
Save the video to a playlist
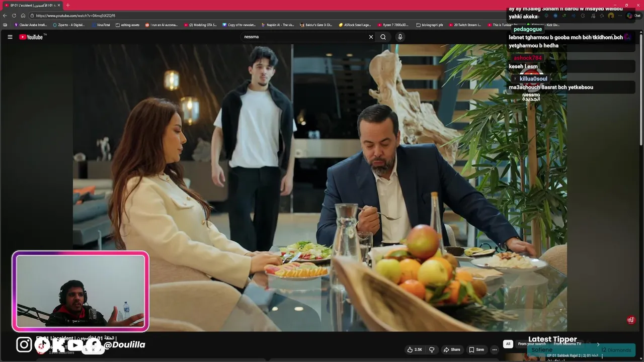(476, 349)
